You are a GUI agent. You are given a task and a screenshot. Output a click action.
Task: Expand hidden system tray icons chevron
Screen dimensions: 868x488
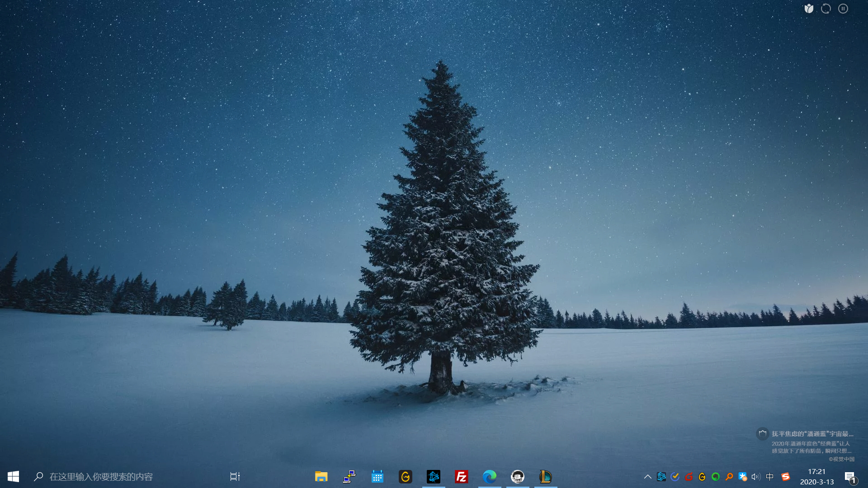tap(647, 477)
